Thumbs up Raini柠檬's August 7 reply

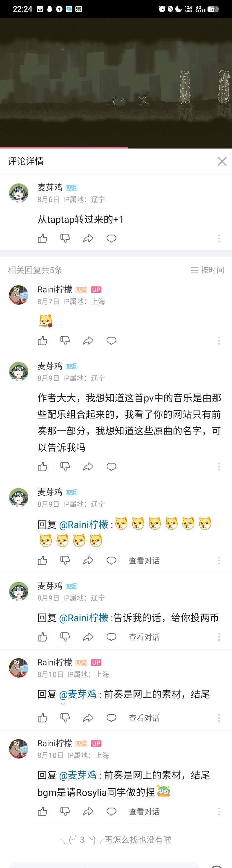43,341
